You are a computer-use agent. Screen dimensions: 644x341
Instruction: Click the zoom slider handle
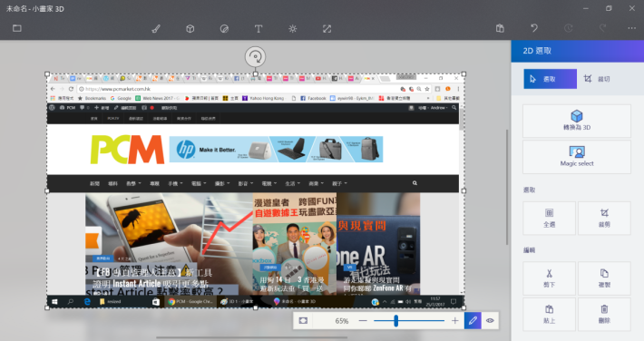click(x=396, y=320)
